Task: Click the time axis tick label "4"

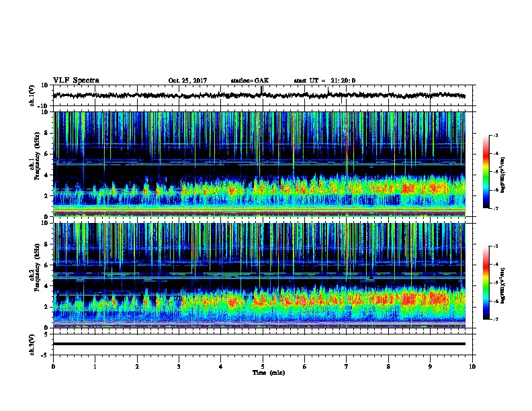Action: [221, 367]
